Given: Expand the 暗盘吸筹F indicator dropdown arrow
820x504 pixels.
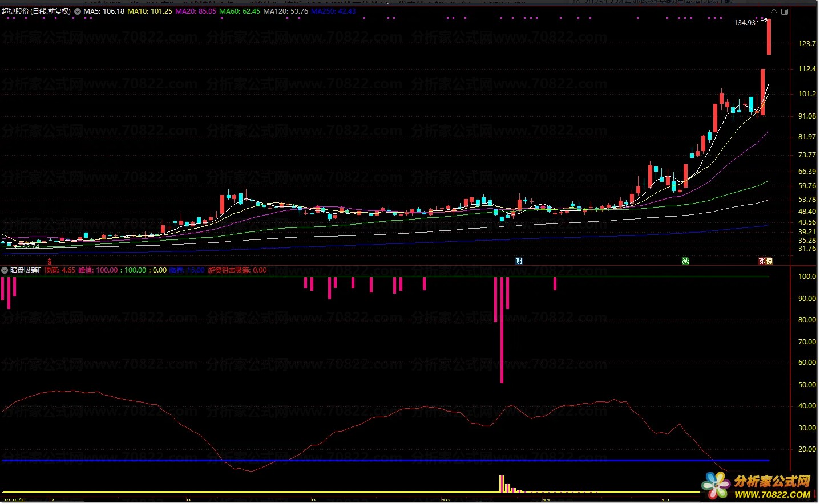Looking at the screenshot, I should [x=5, y=270].
